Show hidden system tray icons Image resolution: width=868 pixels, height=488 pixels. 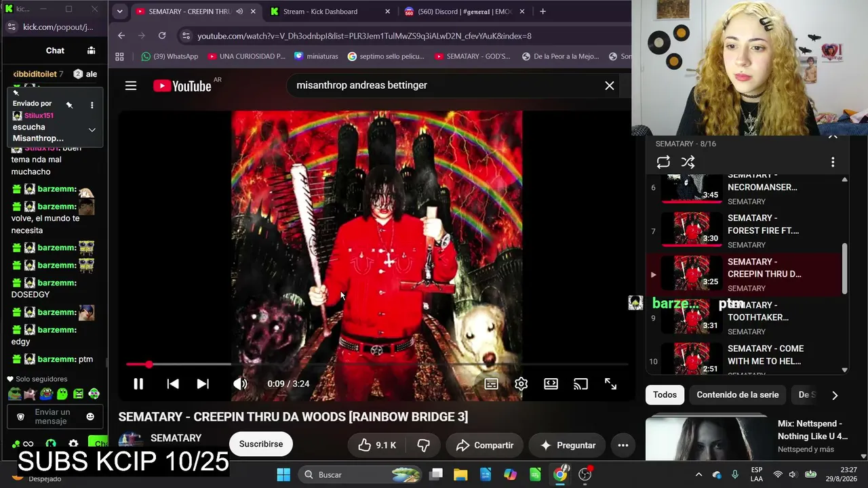click(698, 474)
